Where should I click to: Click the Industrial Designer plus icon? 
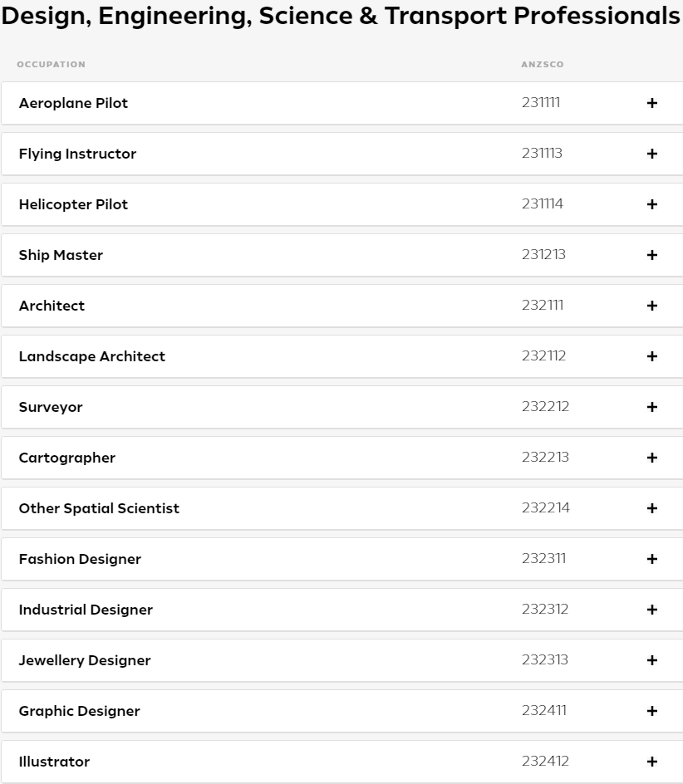click(x=652, y=610)
